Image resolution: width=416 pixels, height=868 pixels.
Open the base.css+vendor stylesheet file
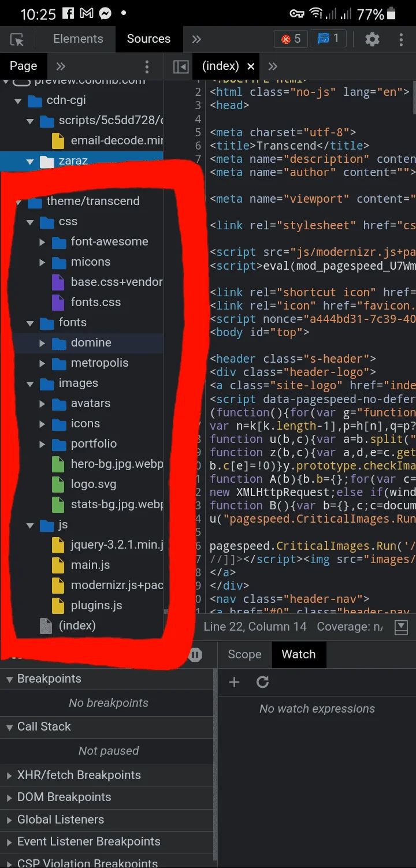107,282
